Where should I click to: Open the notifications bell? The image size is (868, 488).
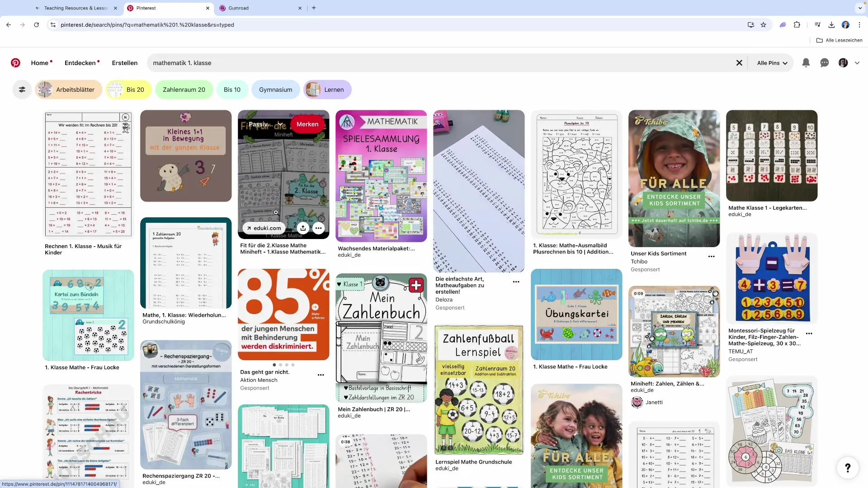(x=806, y=63)
